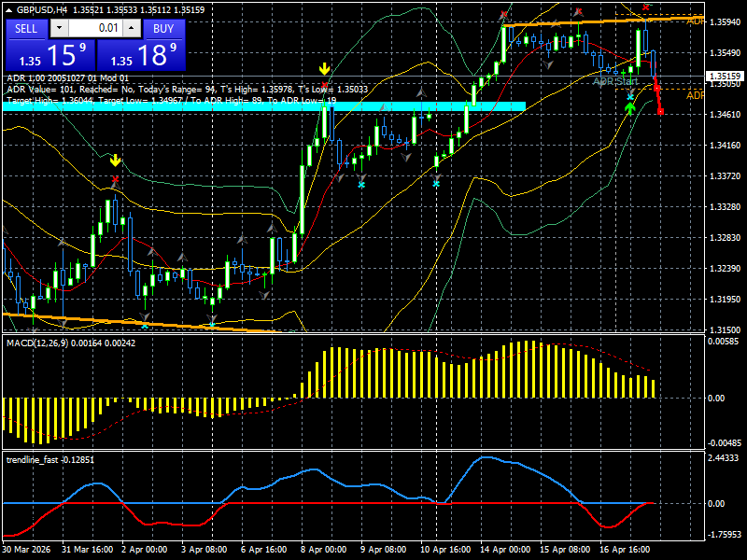Click the 1.35490 price axis label

(726, 53)
